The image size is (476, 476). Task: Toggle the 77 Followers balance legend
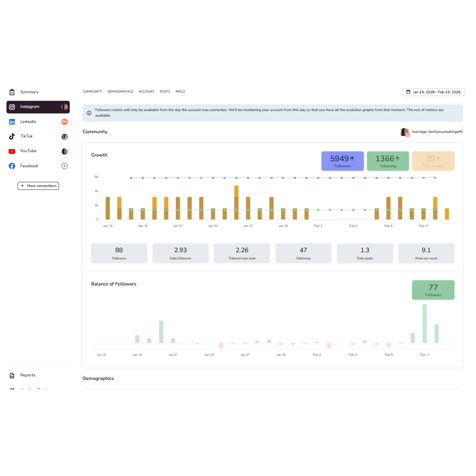[x=433, y=290]
